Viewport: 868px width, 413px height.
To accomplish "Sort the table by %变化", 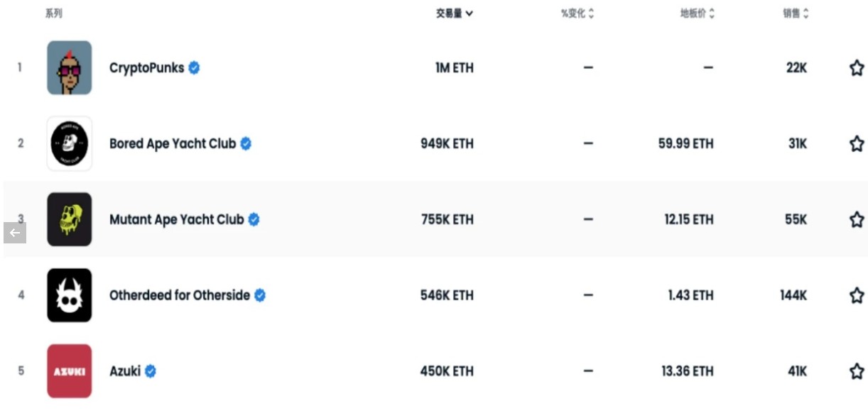I will 577,13.
